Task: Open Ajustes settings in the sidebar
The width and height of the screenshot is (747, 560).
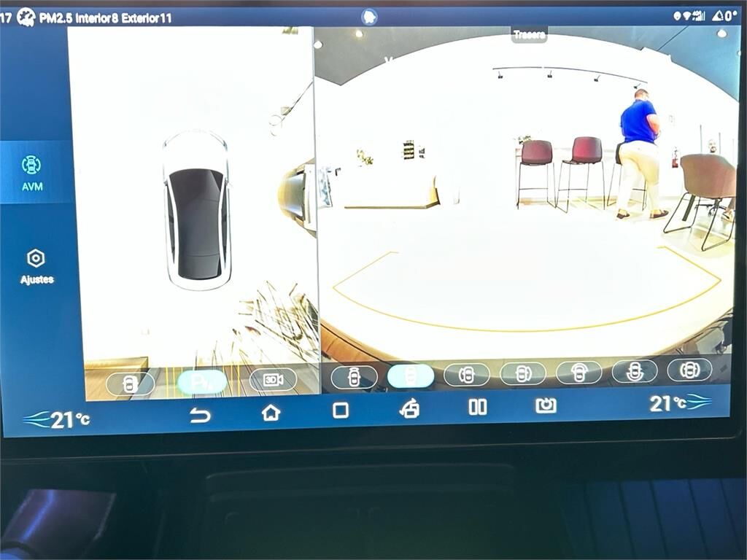Action: point(36,266)
